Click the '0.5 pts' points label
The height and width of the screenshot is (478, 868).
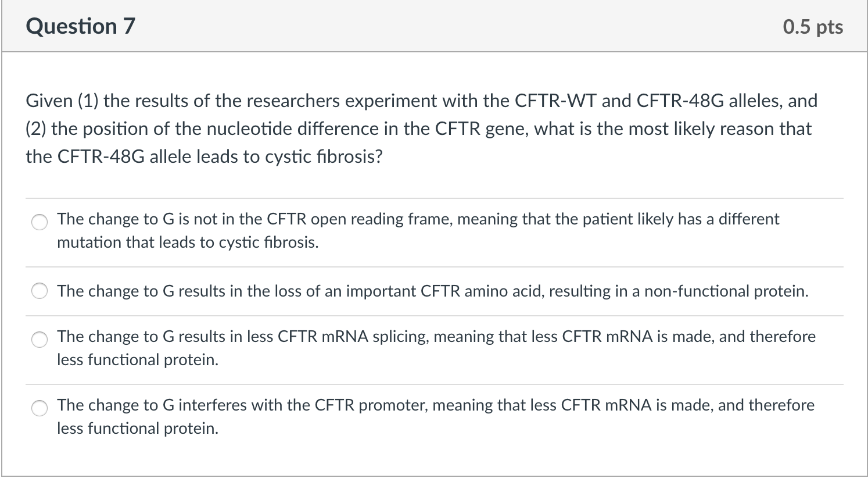click(x=813, y=27)
